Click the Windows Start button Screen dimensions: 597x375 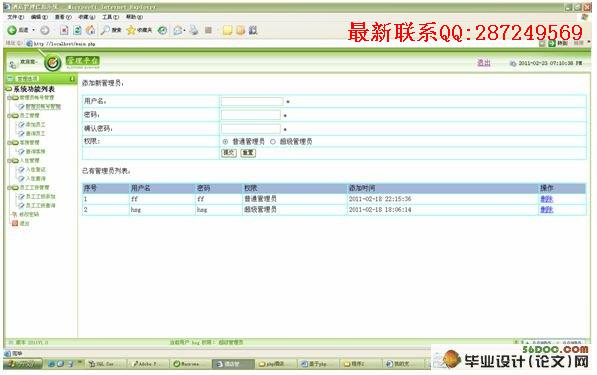(x=22, y=364)
